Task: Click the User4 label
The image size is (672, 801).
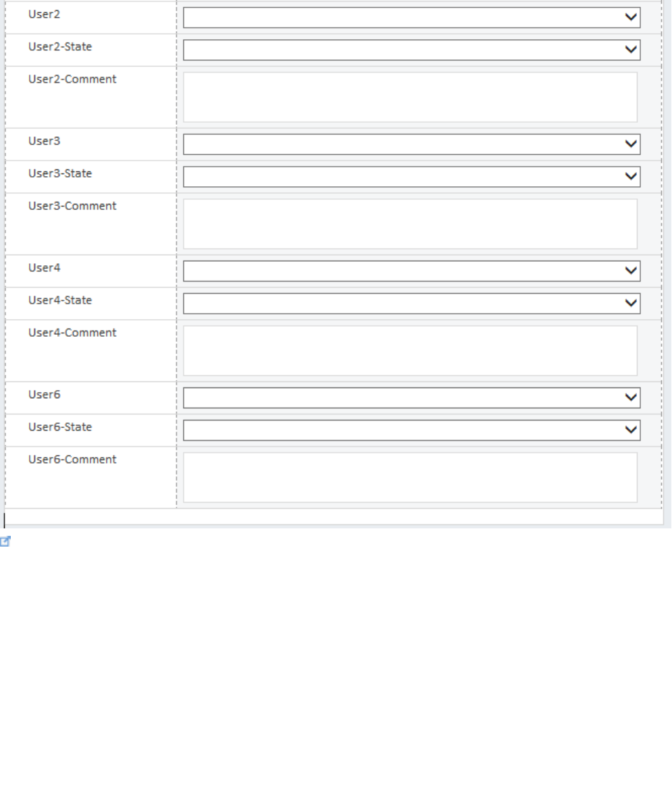Action: [x=44, y=268]
